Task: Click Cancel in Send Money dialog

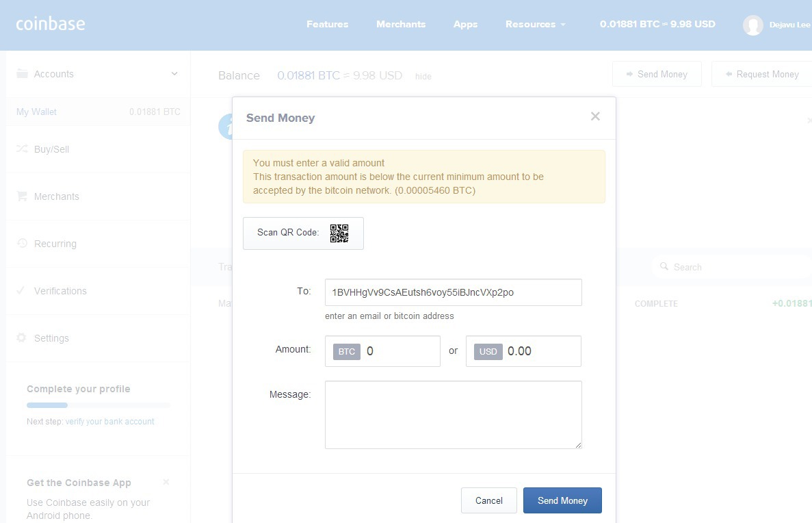Action: pyautogui.click(x=489, y=500)
